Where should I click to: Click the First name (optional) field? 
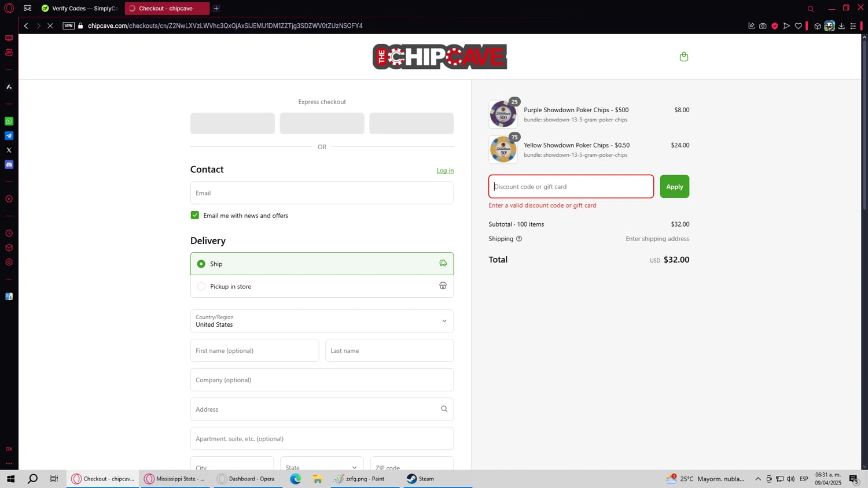coord(255,350)
